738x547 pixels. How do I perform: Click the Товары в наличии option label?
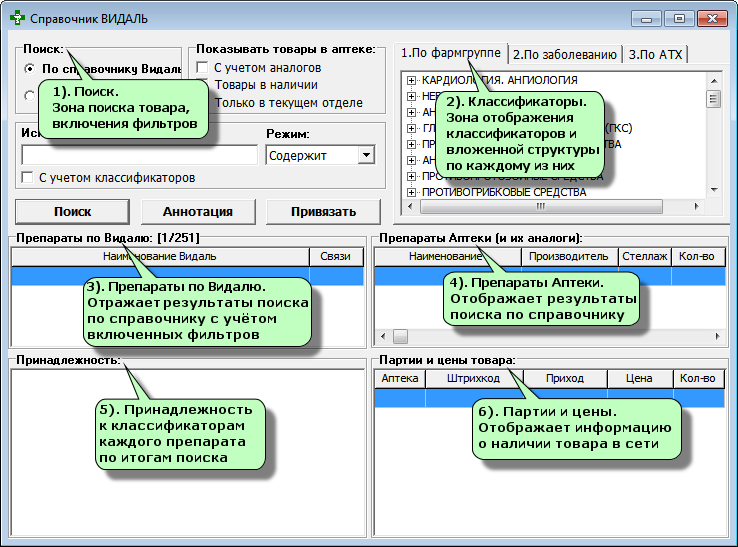[266, 85]
